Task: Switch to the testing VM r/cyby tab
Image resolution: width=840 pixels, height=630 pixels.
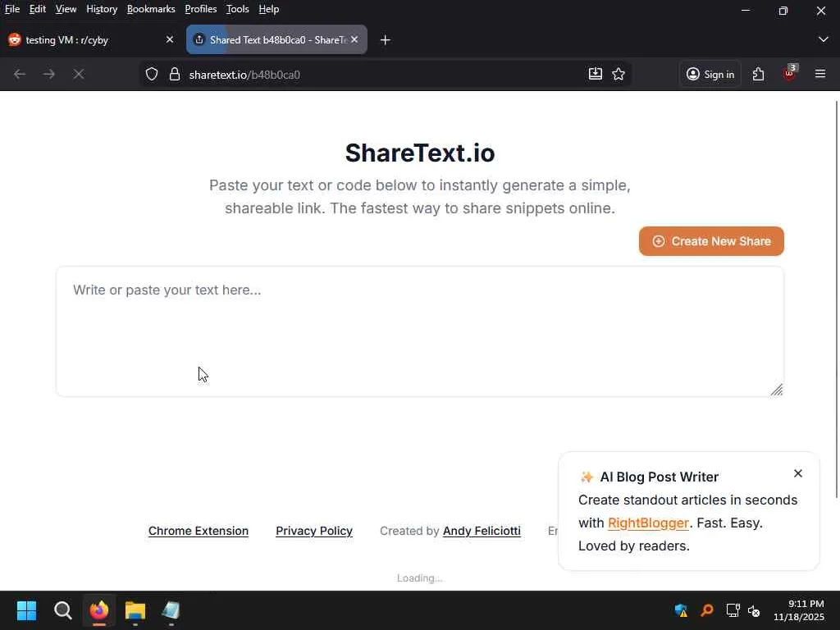Action: point(85,39)
